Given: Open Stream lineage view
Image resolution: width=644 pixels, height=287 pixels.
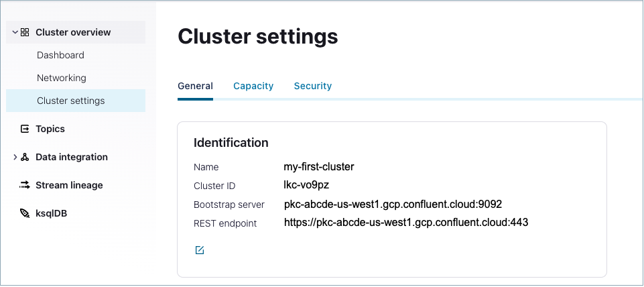Looking at the screenshot, I should point(69,185).
